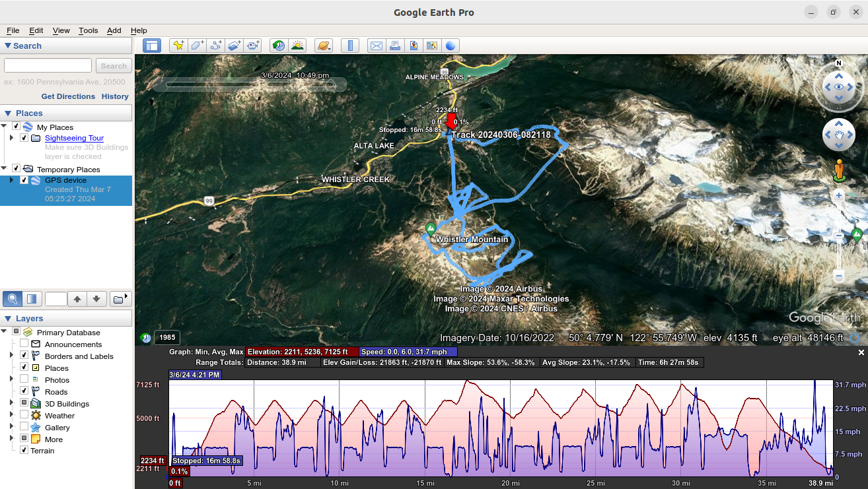
Task: Expand the GPS device tree item
Action: tap(12, 180)
